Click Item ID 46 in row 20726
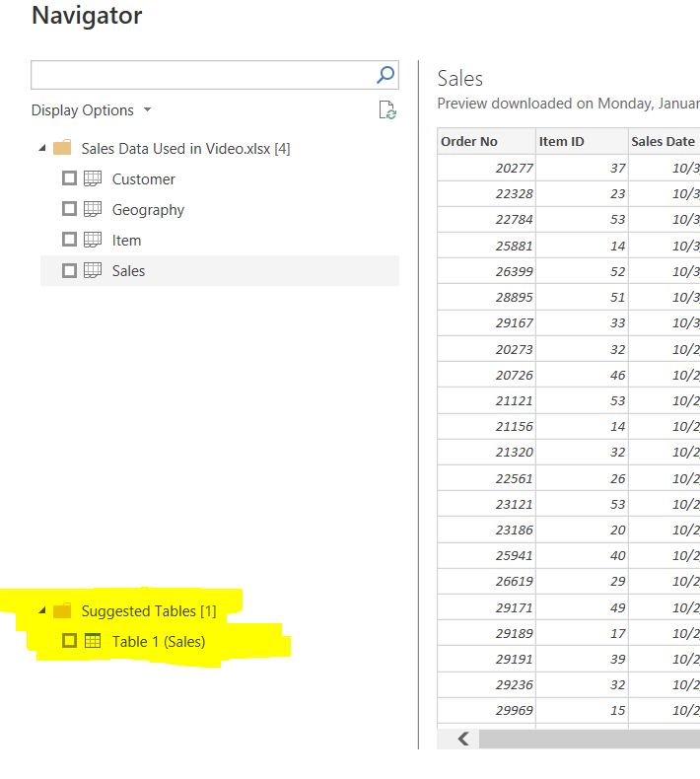Viewport: 700px width, 779px height. click(582, 376)
